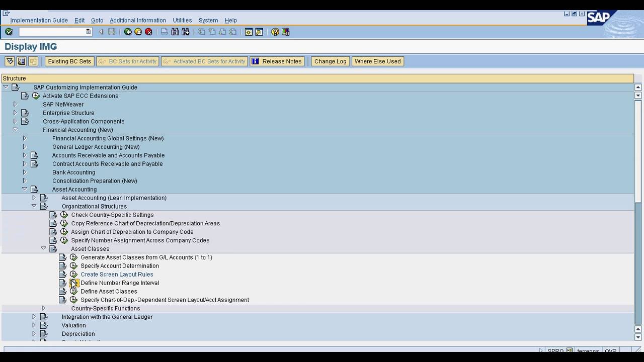Image resolution: width=644 pixels, height=362 pixels.
Task: Open documentation icon for Define Asset Classes
Action: (62, 292)
